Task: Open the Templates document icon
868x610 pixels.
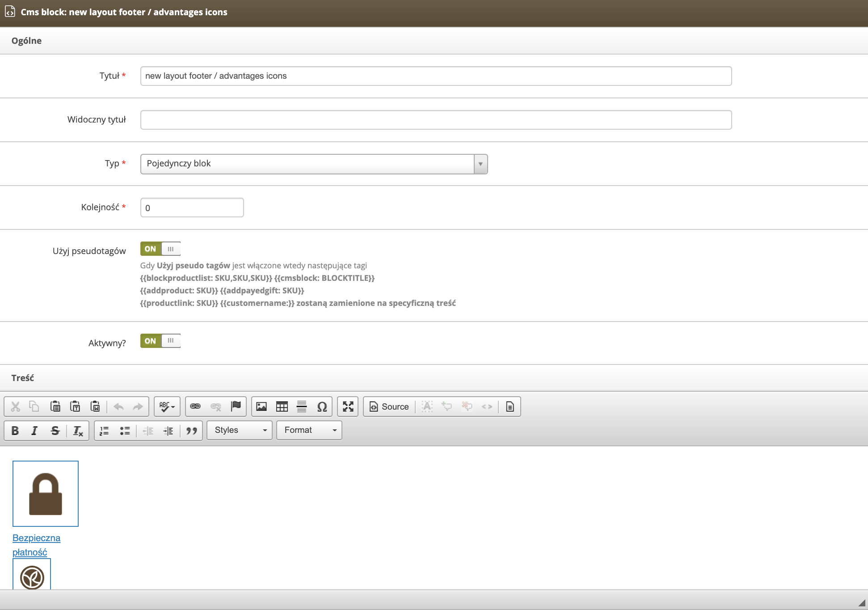Action: [510, 407]
